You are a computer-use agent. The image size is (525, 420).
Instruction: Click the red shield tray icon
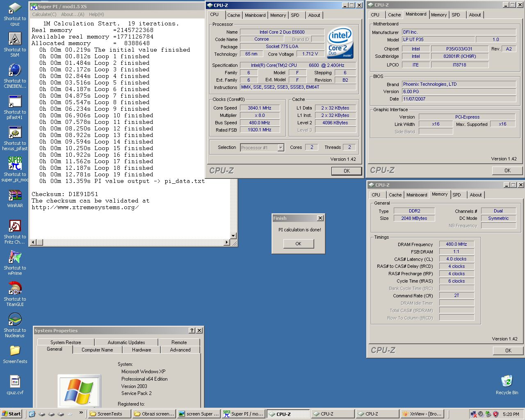click(x=495, y=414)
